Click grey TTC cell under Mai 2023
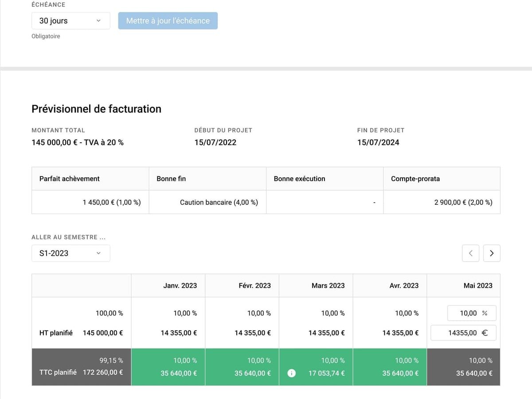 tap(463, 367)
